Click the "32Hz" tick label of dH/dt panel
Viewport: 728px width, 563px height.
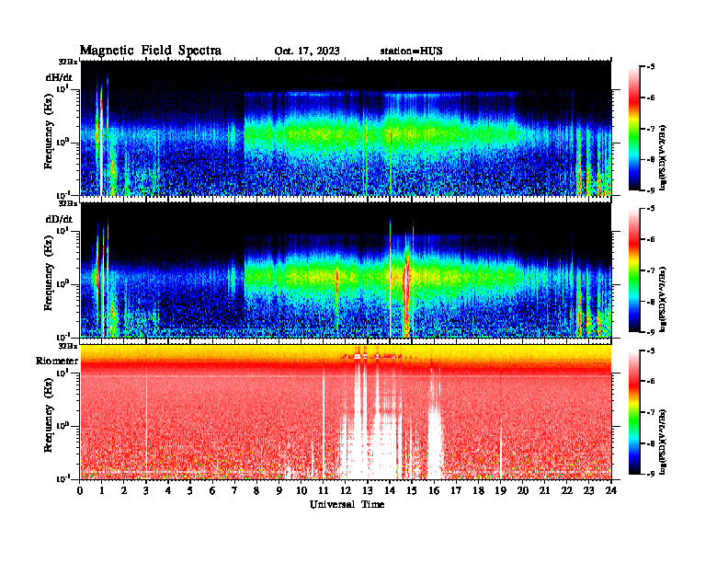(x=68, y=62)
